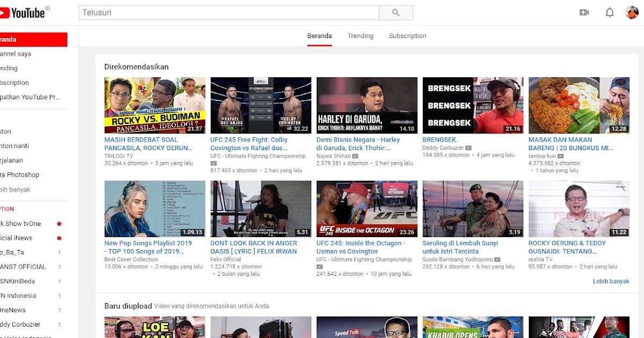Play the Masak dan Makan Bareng thumbnail

579,105
